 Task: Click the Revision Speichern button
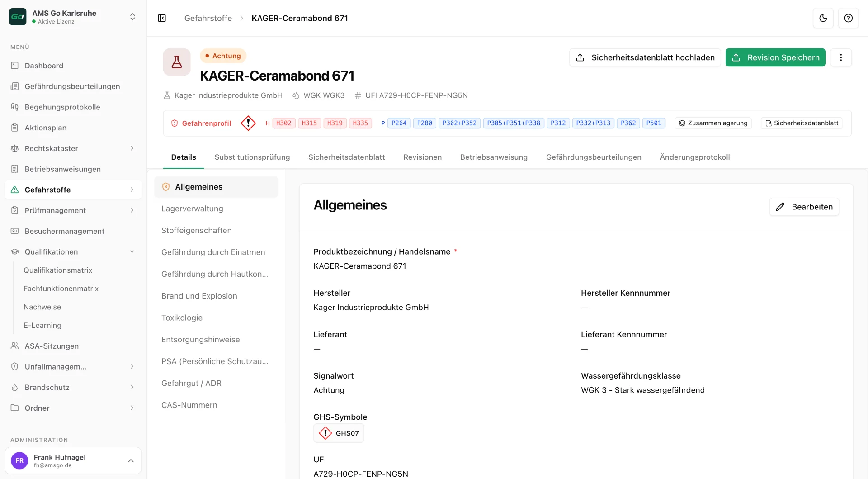[x=775, y=57]
